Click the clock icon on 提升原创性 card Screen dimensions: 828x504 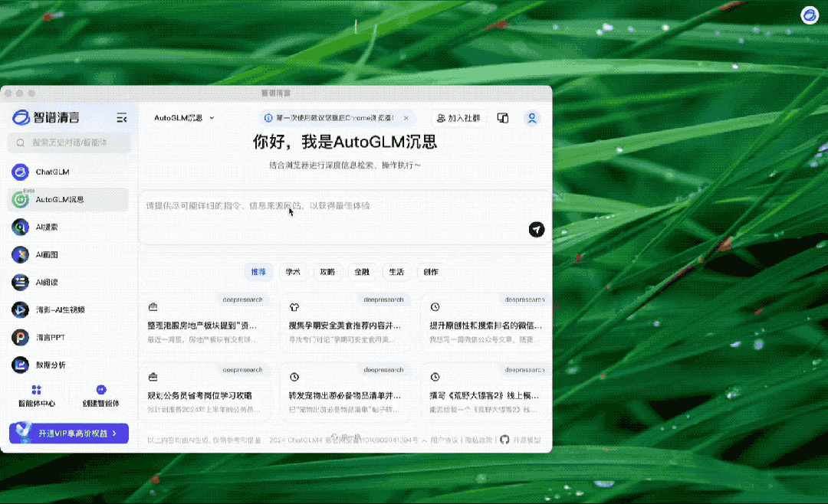click(x=435, y=307)
